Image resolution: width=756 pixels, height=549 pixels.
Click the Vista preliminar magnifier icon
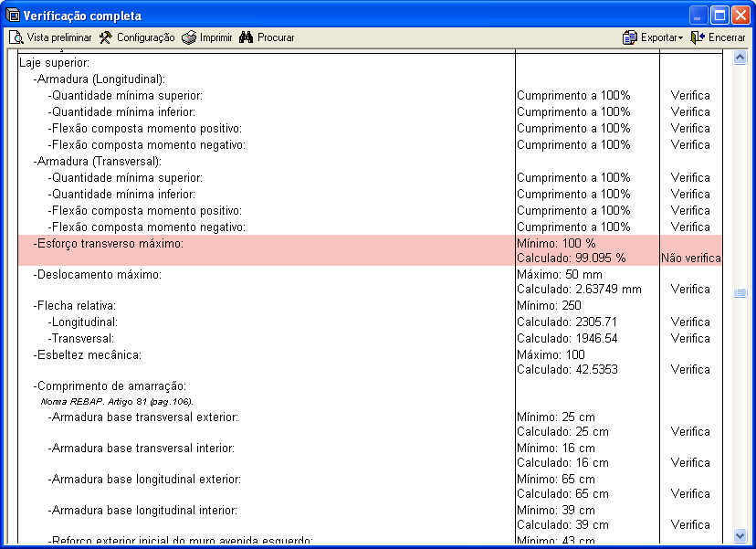point(16,37)
